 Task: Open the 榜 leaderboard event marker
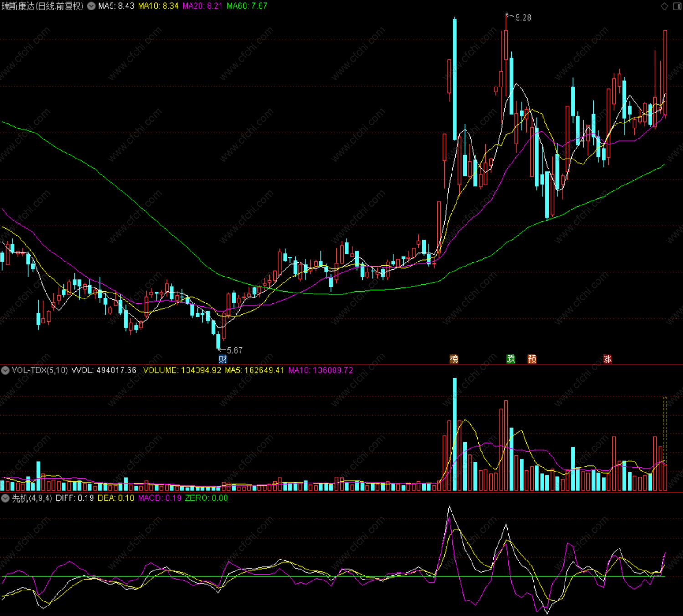click(x=454, y=359)
